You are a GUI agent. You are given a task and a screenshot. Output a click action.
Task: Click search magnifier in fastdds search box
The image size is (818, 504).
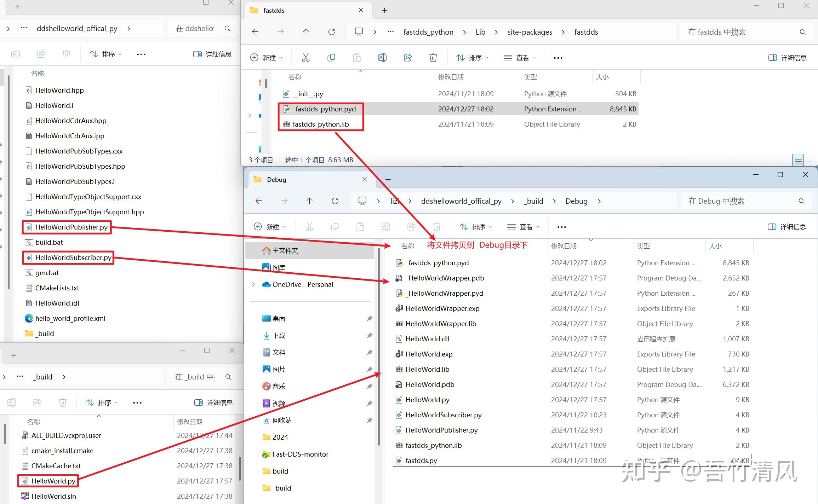click(x=802, y=32)
